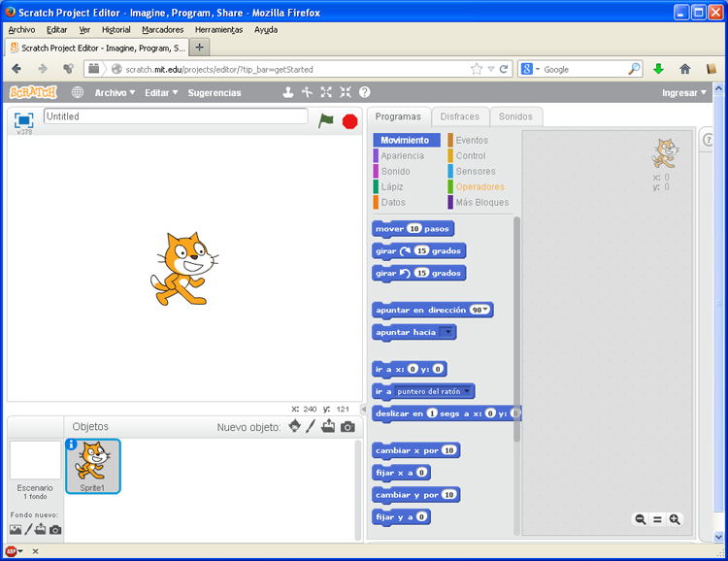The width and height of the screenshot is (728, 561).
Task: Open URL bar history dropdown arrow
Action: click(491, 69)
